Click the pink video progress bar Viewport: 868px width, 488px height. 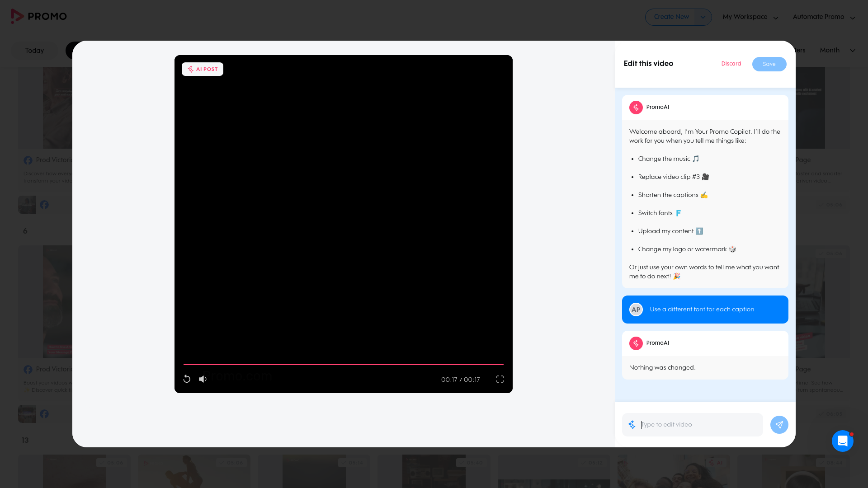(344, 364)
